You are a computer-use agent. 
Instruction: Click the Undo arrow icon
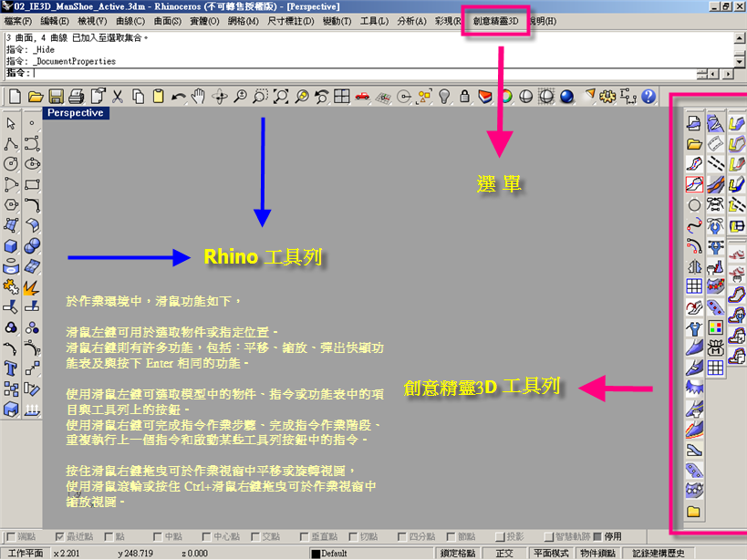pos(179,98)
